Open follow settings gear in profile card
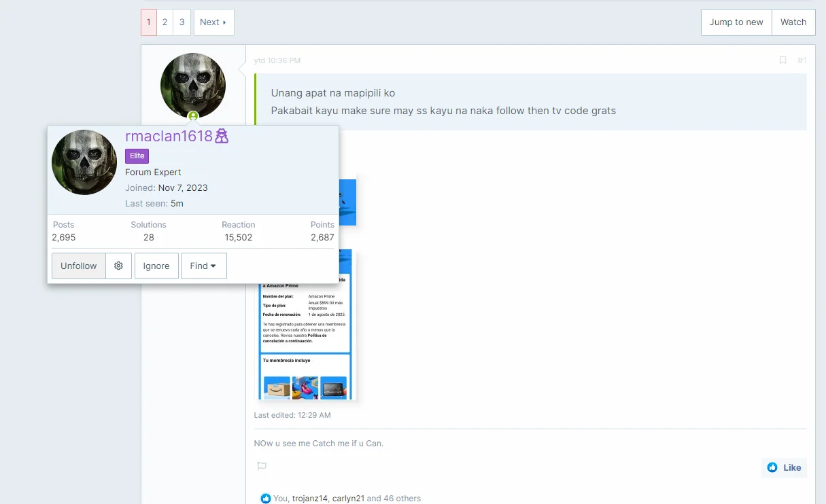The width and height of the screenshot is (826, 504). pos(118,266)
